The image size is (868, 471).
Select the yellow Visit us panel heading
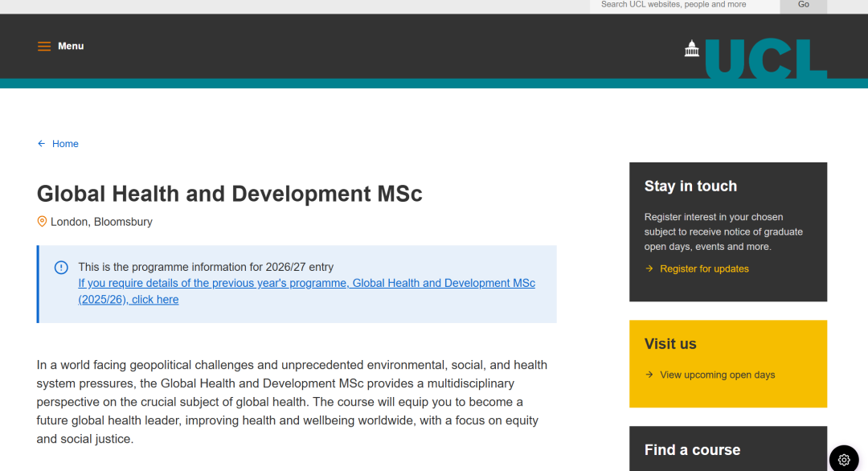click(670, 344)
